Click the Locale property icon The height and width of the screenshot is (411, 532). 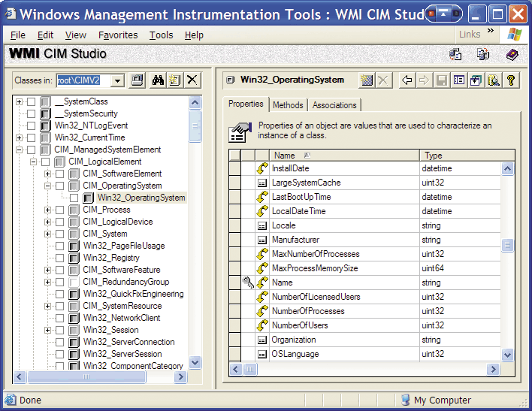[262, 226]
